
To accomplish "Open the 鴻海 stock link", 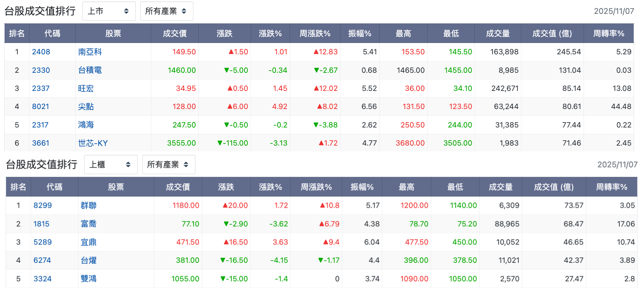I will (x=86, y=125).
